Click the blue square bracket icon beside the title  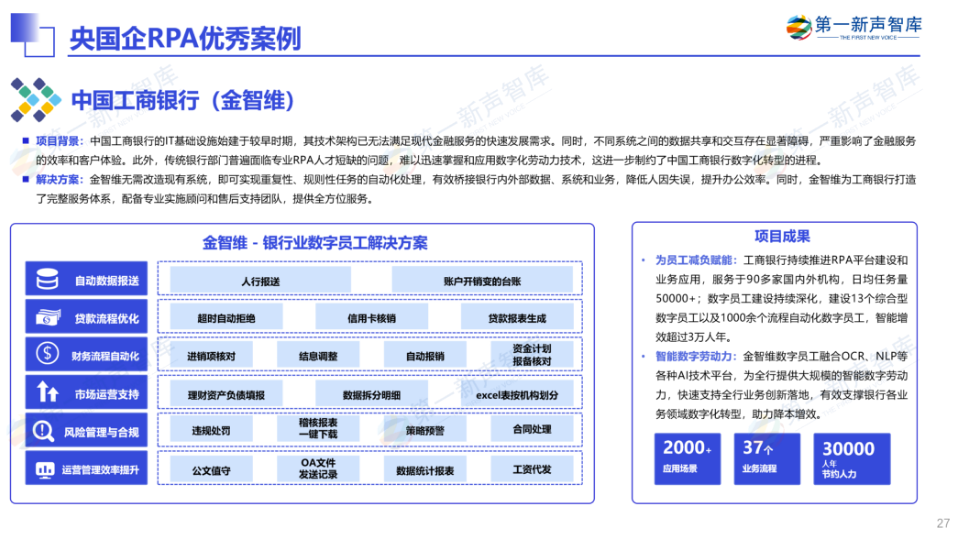pyautogui.click(x=32, y=35)
